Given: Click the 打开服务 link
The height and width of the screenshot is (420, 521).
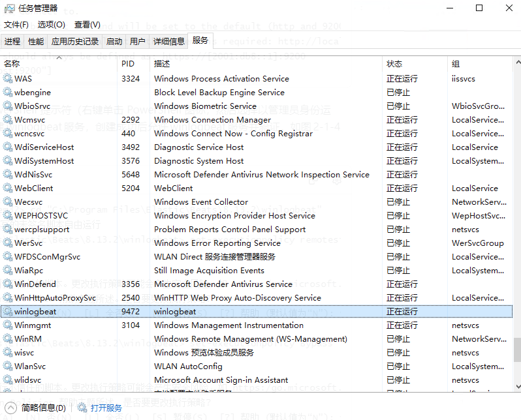Looking at the screenshot, I should (x=106, y=408).
